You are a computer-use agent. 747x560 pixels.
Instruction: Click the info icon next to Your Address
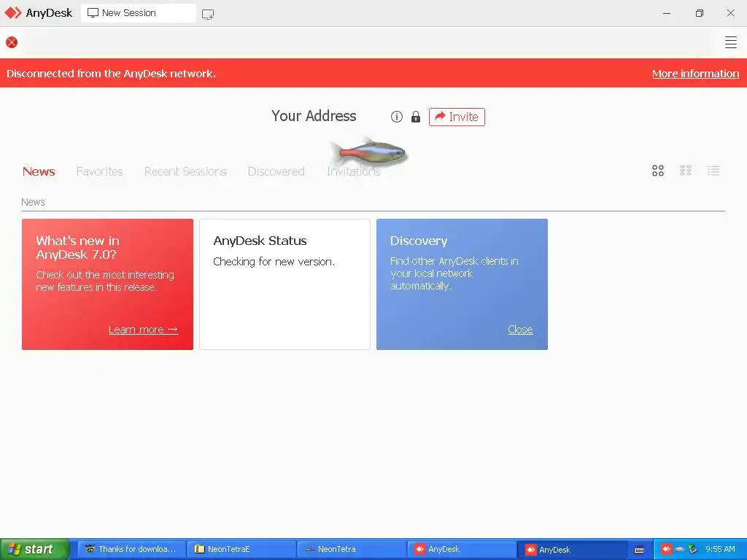tap(396, 117)
